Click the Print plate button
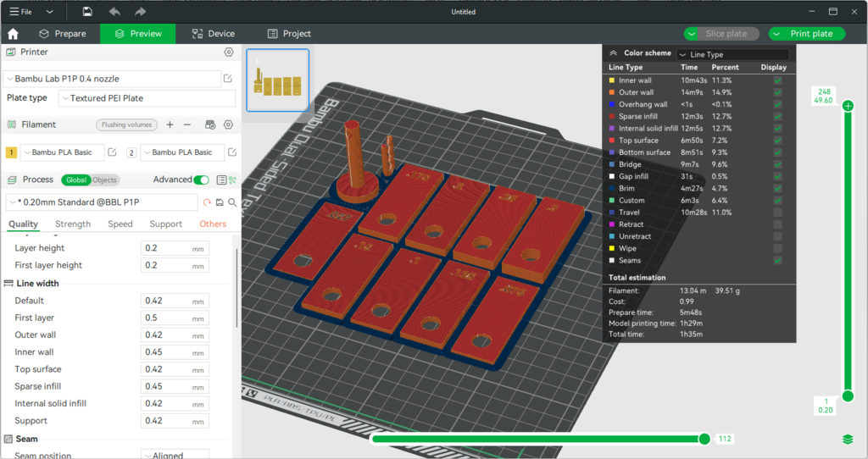The height and width of the screenshot is (459, 868). 810,34
